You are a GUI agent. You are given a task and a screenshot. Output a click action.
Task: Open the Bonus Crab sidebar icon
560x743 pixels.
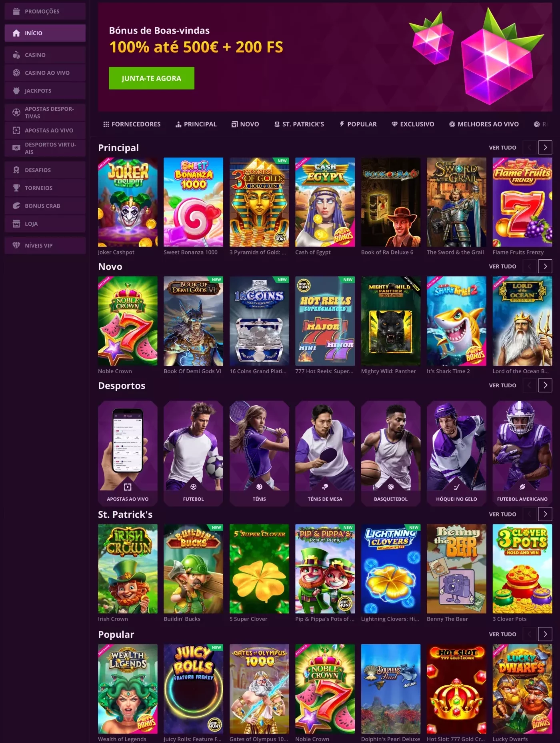[x=16, y=206]
